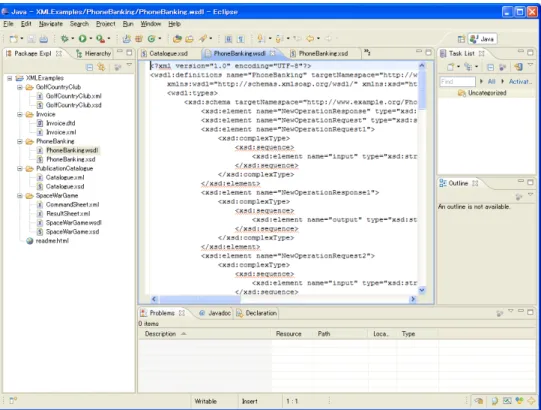
Task: Collapse the PublicationCatalogue folder
Action: point(20,168)
